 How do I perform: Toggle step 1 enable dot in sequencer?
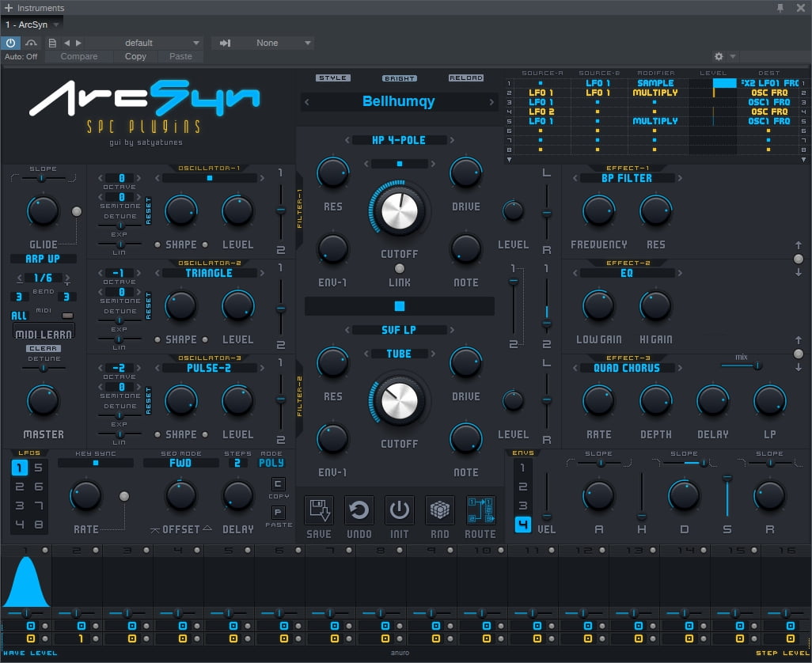click(x=45, y=550)
